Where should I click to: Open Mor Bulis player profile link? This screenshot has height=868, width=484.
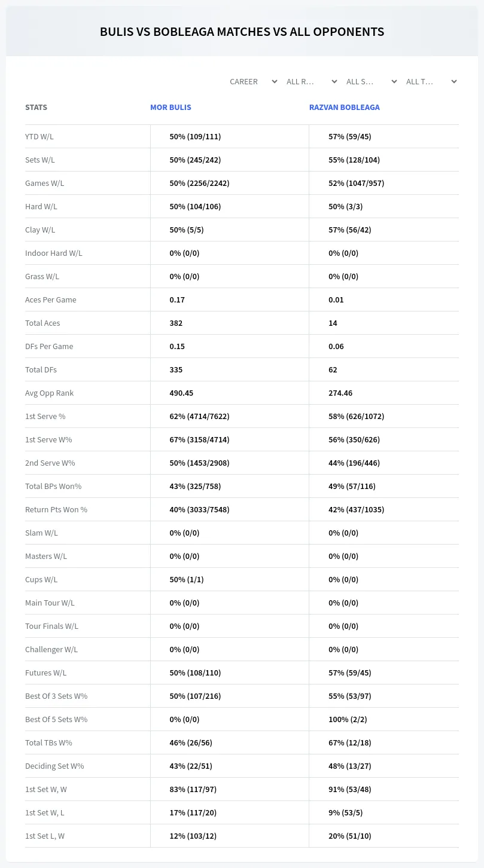point(171,108)
